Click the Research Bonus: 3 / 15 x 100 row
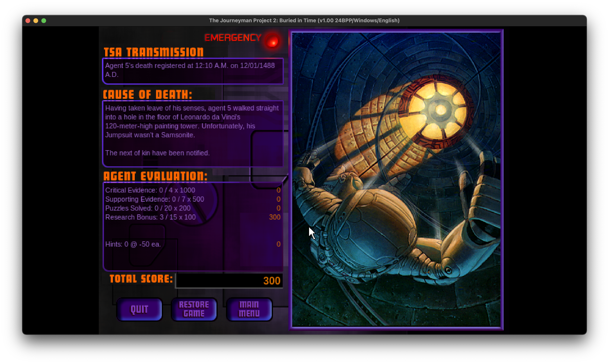The image size is (609, 364). (x=193, y=217)
